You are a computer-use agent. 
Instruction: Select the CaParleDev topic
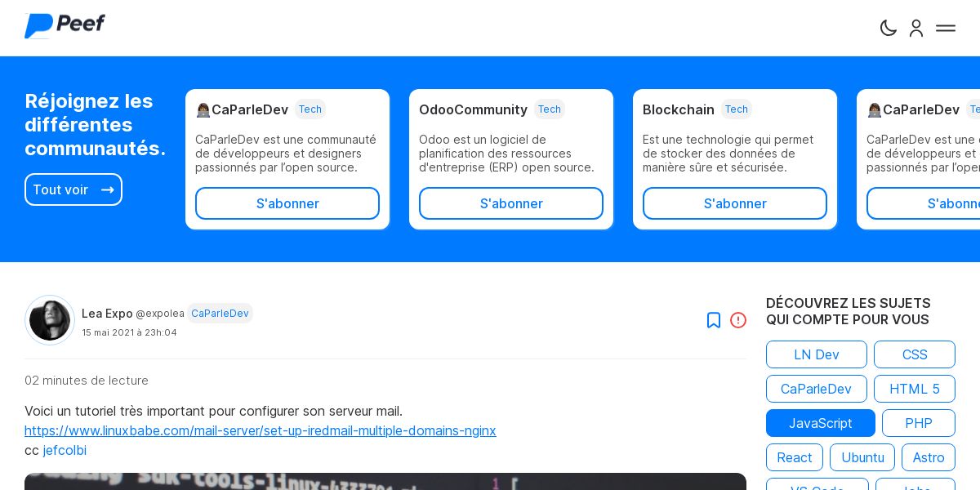[817, 389]
